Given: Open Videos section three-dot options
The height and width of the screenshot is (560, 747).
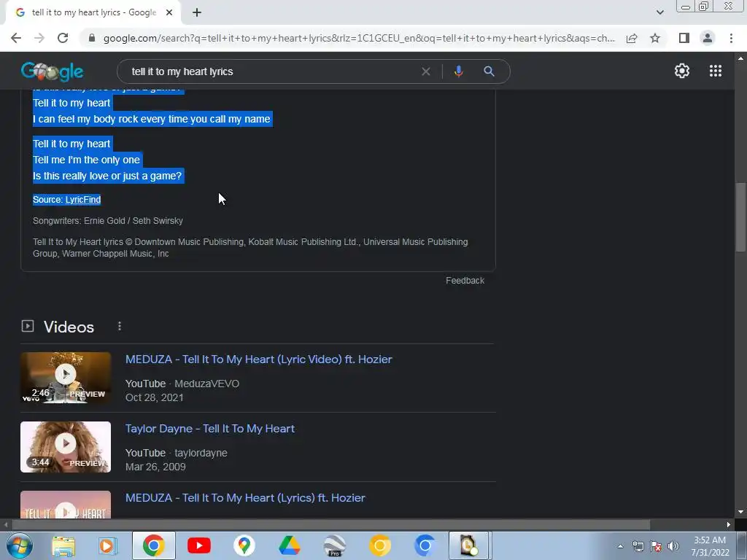Looking at the screenshot, I should point(120,326).
